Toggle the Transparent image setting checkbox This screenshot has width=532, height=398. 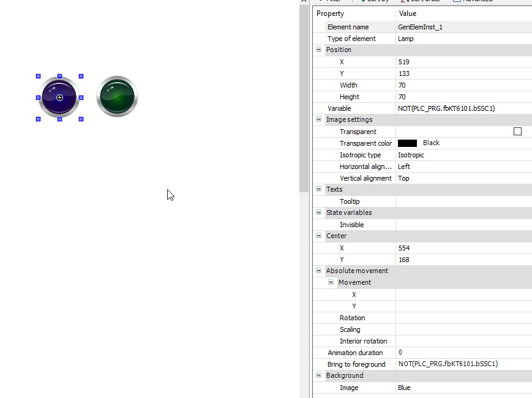(x=517, y=131)
